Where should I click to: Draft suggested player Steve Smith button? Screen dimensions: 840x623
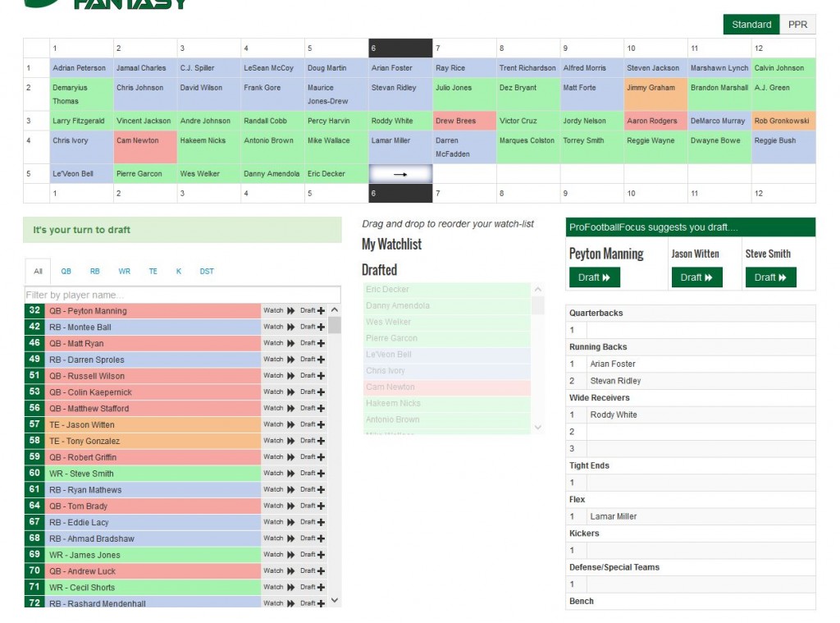[x=770, y=277]
